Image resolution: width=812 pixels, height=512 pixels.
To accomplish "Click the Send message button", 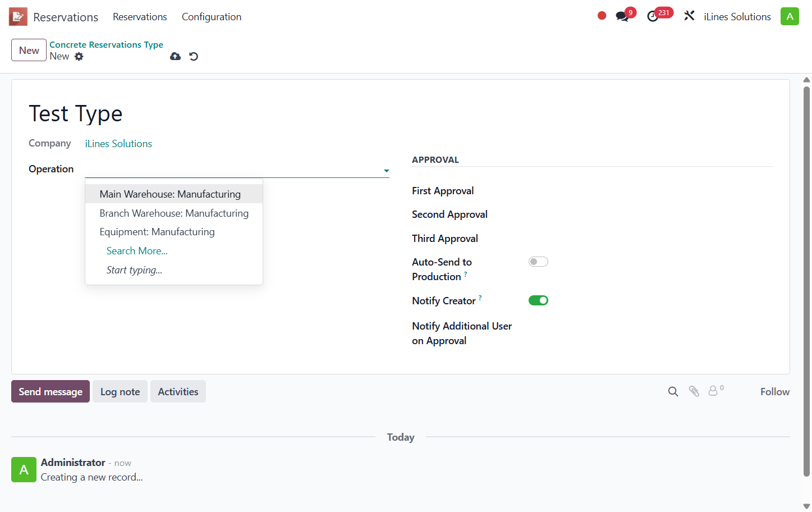I will (51, 391).
